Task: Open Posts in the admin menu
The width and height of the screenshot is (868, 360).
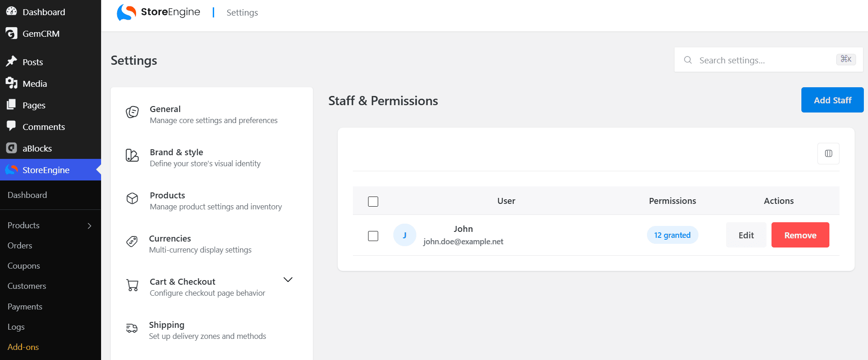Action: 51,62
